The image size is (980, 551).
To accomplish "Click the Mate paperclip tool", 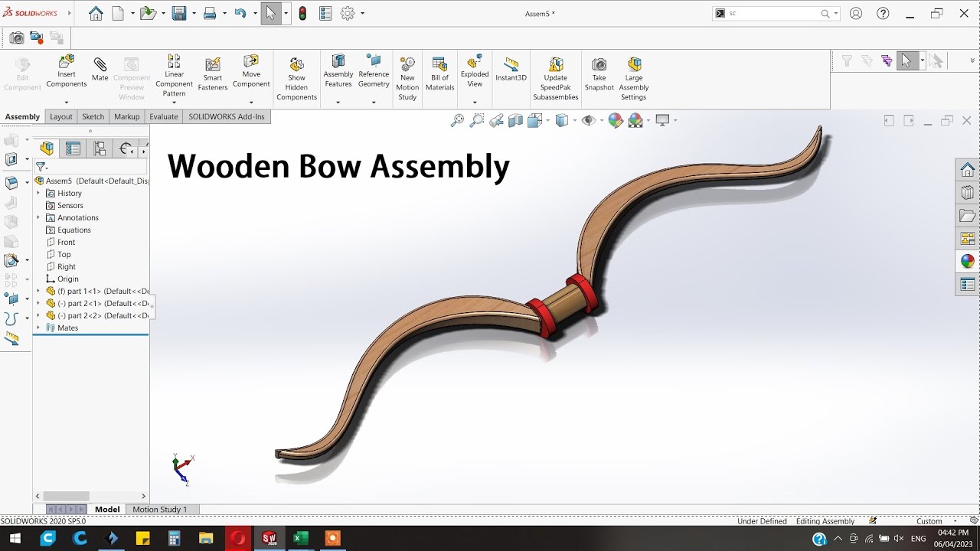I will [100, 69].
